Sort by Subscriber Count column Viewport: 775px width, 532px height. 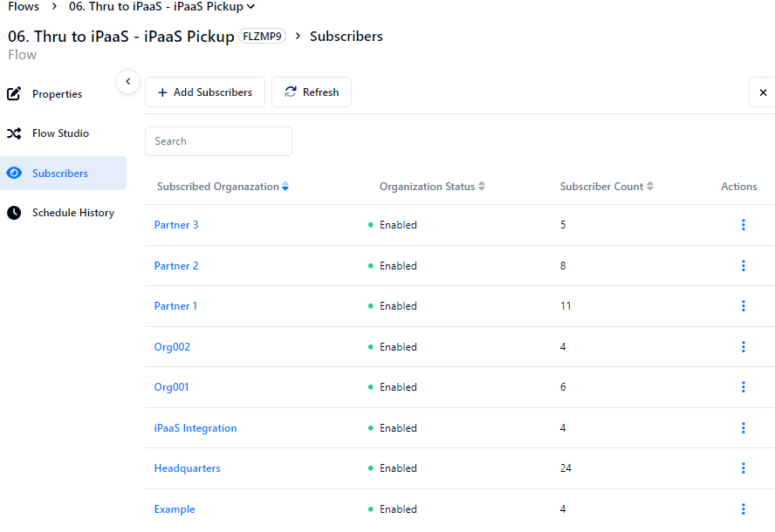[x=649, y=187]
